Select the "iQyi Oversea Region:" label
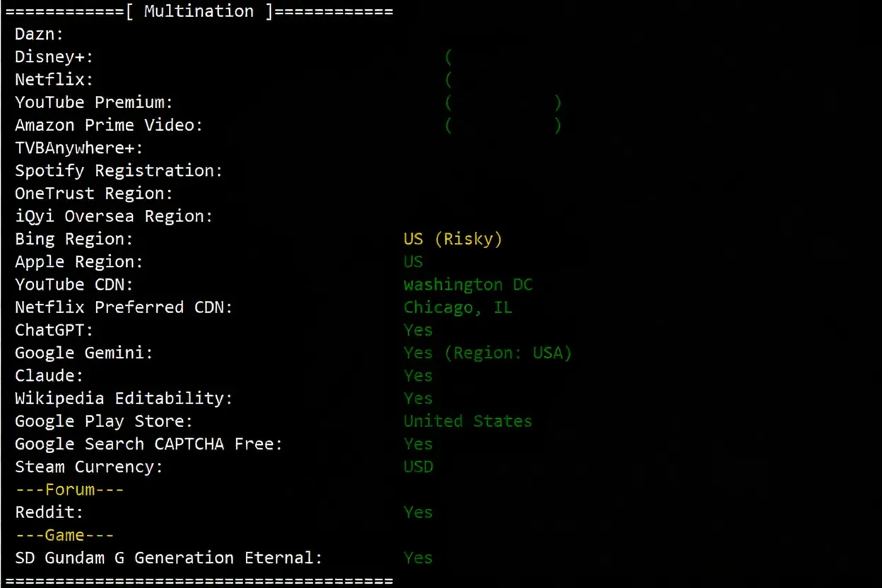 coord(114,216)
